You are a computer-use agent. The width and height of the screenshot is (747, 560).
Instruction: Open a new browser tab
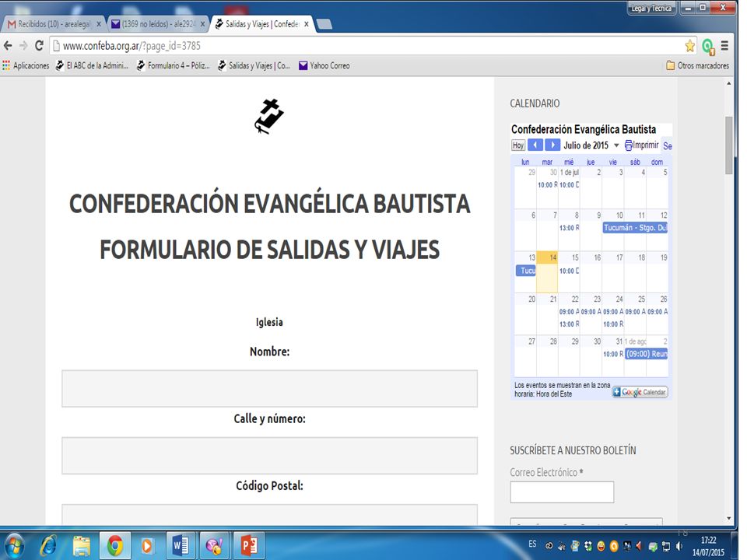[x=324, y=24]
